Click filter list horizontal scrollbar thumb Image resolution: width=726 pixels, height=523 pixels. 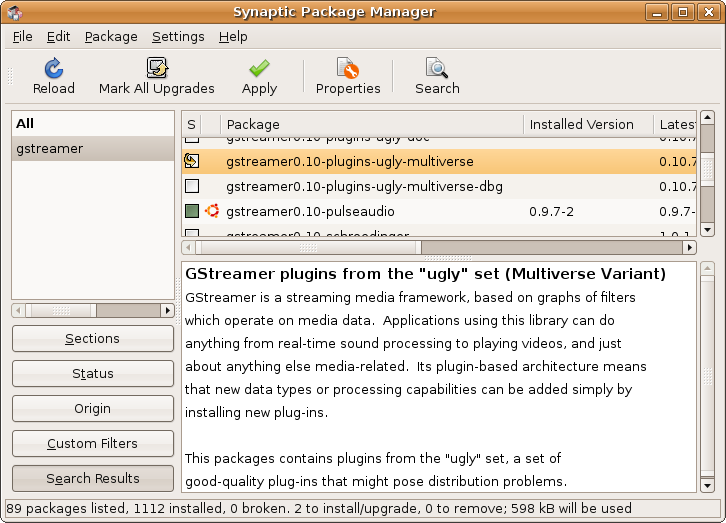61,310
